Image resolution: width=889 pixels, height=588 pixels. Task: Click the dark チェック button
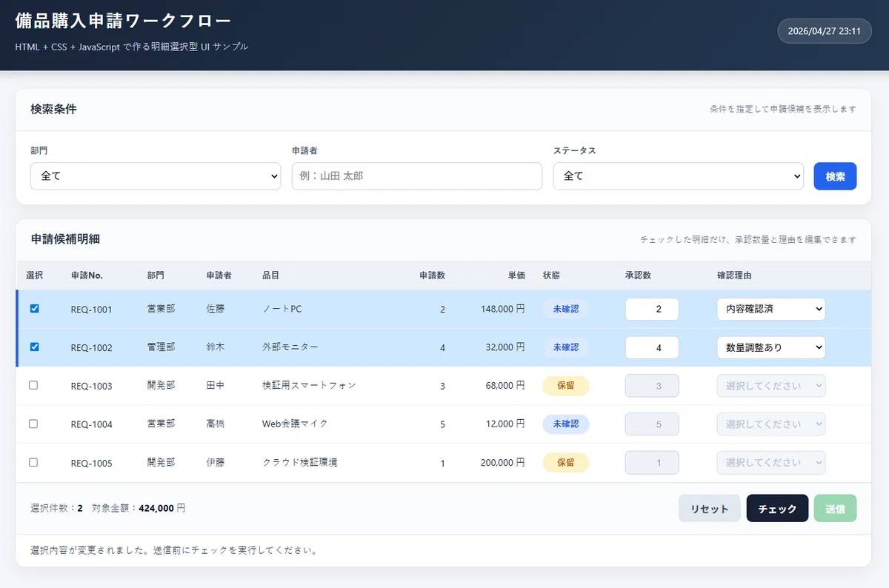777,509
